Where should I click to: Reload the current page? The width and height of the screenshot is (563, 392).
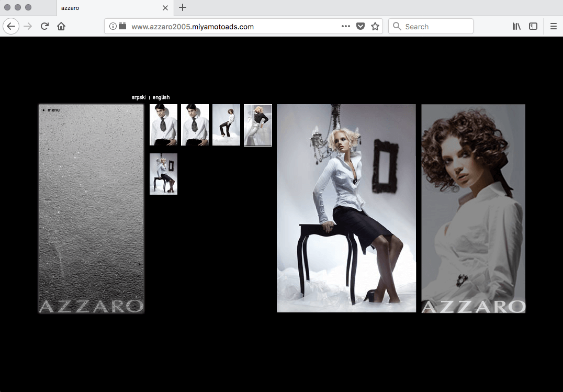click(44, 26)
